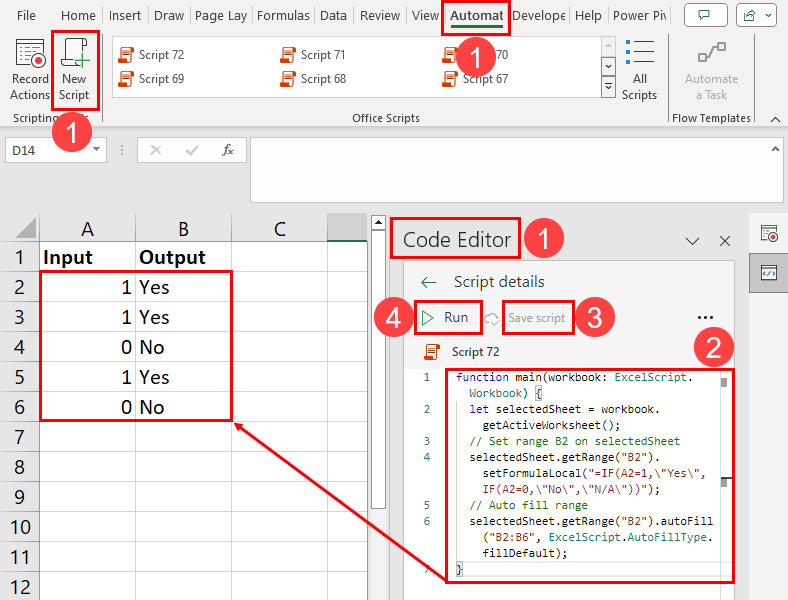The width and height of the screenshot is (788, 600).
Task: Click the comment "// Set range B2 on selectedSheet"
Action: [x=574, y=441]
